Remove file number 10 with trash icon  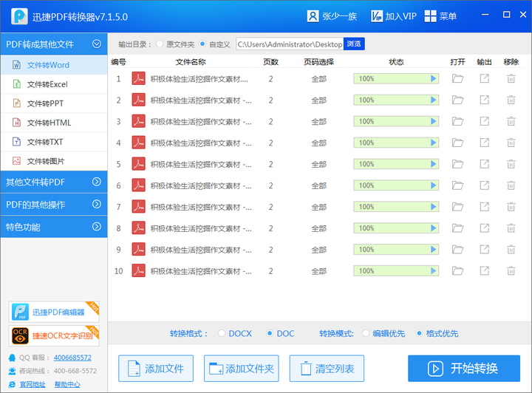click(511, 271)
